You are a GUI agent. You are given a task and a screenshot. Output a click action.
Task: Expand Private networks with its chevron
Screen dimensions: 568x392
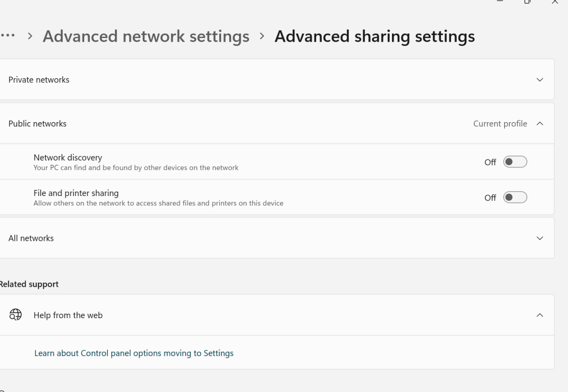click(540, 80)
